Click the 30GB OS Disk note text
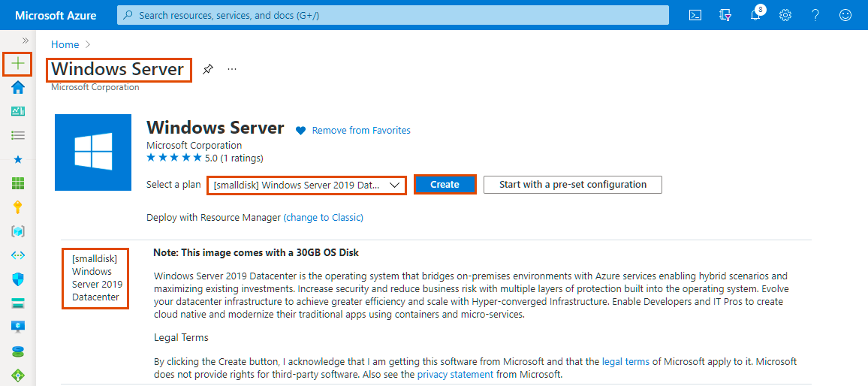This screenshot has height=386, width=868. pyautogui.click(x=256, y=252)
